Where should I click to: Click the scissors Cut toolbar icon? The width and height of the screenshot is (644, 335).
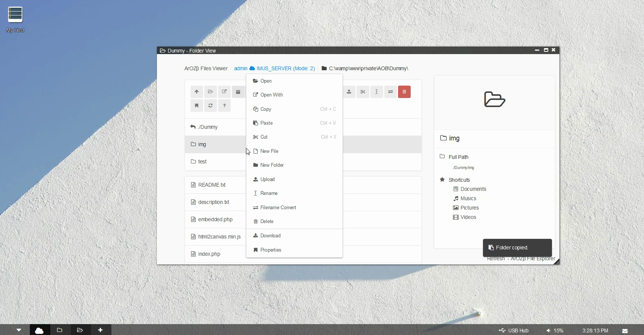(x=363, y=92)
